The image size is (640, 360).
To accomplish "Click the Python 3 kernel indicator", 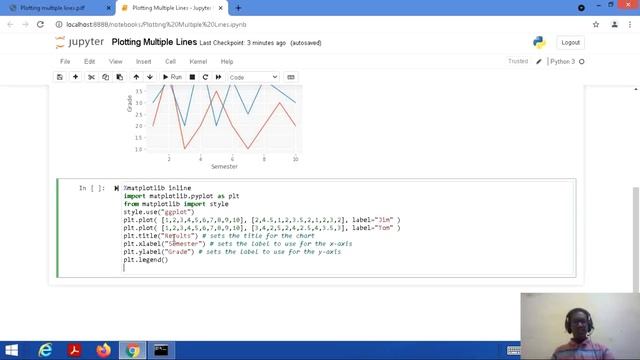I will pyautogui.click(x=562, y=62).
